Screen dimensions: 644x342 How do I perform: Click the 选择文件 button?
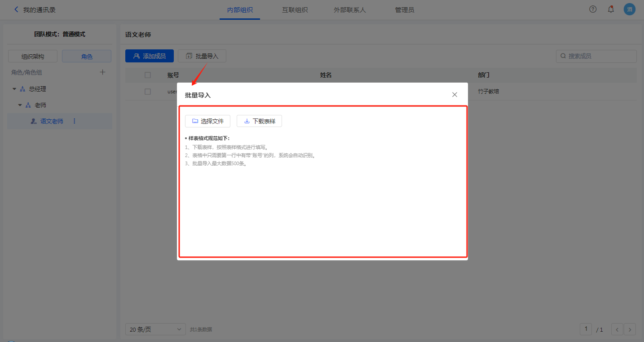click(x=207, y=121)
